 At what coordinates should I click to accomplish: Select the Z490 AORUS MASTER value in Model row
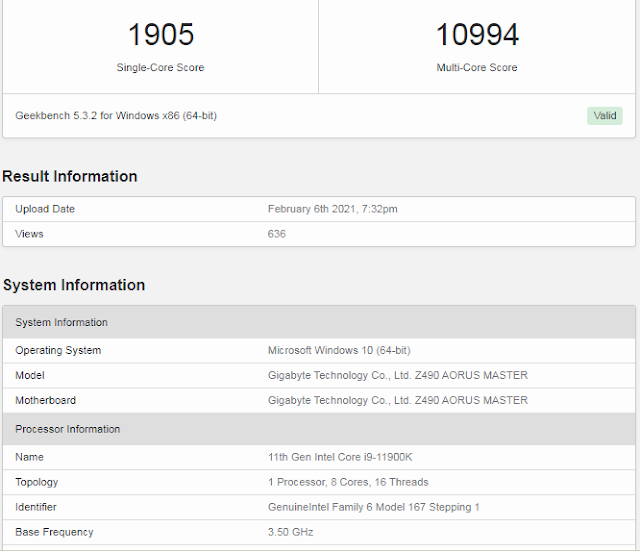coord(398,375)
